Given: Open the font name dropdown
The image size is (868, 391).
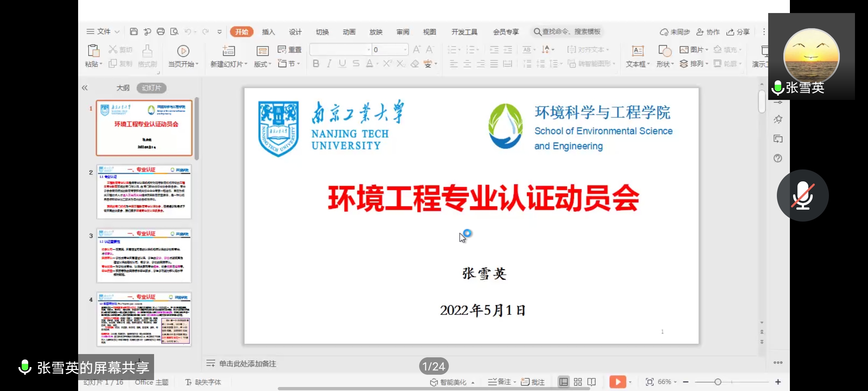Looking at the screenshot, I should coord(369,50).
